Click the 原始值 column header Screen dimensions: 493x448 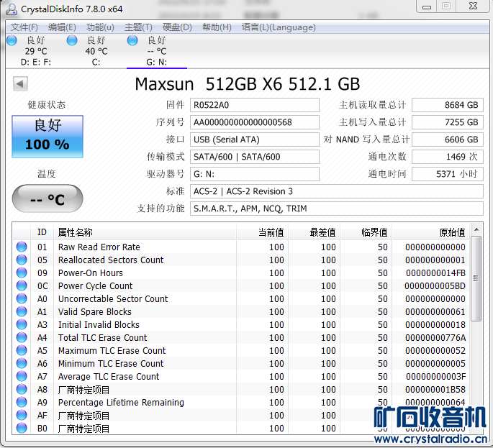pyautogui.click(x=431, y=232)
